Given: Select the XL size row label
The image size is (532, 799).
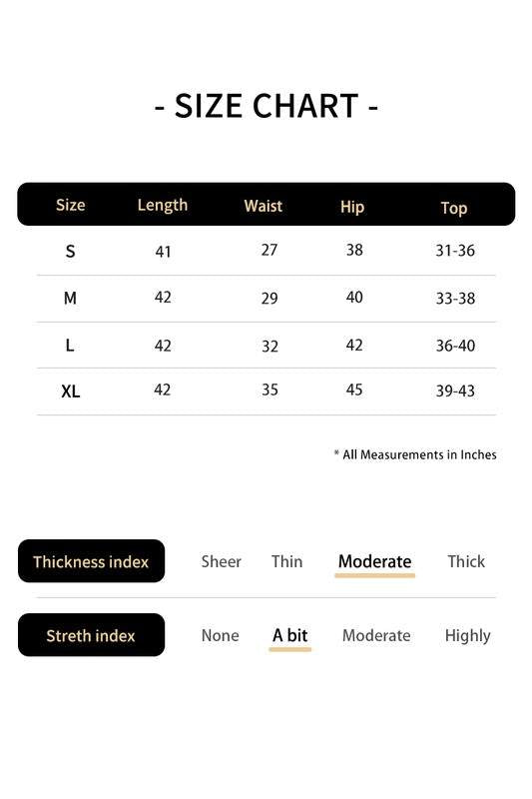Looking at the screenshot, I should click(70, 392).
